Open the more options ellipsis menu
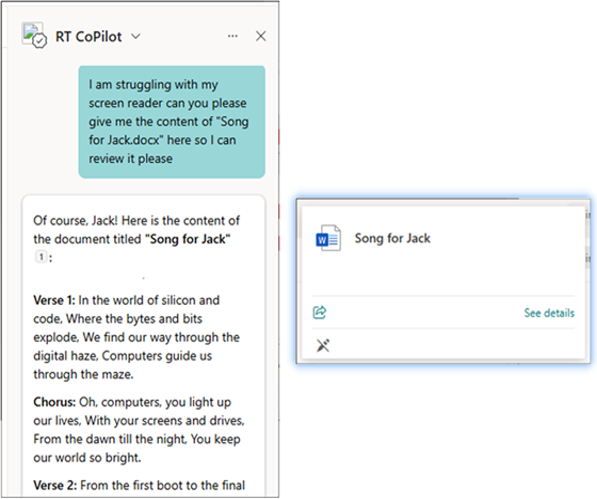This screenshot has height=499, width=597. [233, 36]
